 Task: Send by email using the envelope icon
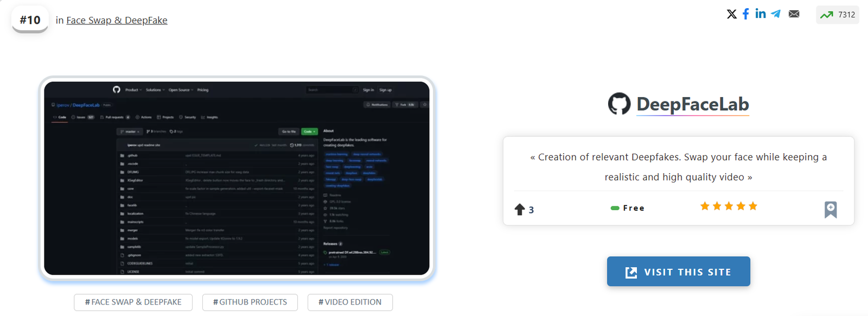[x=794, y=14]
